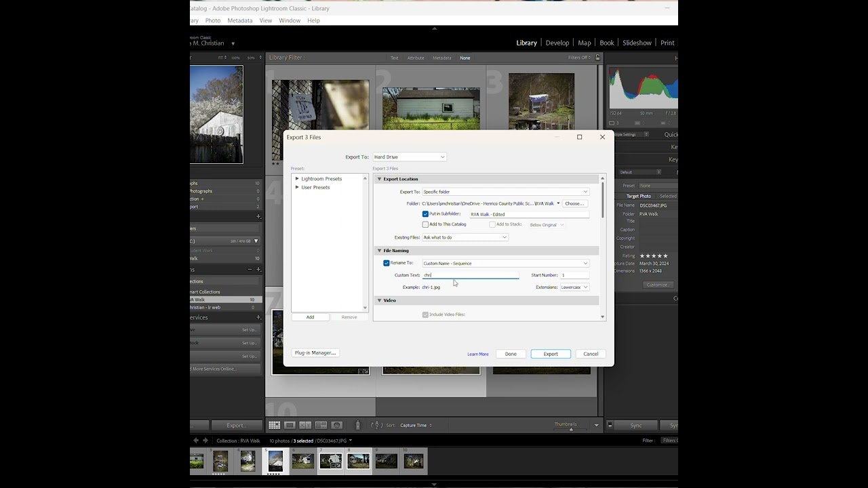
Task: Toggle the Rename To checkbox
Action: [x=387, y=263]
